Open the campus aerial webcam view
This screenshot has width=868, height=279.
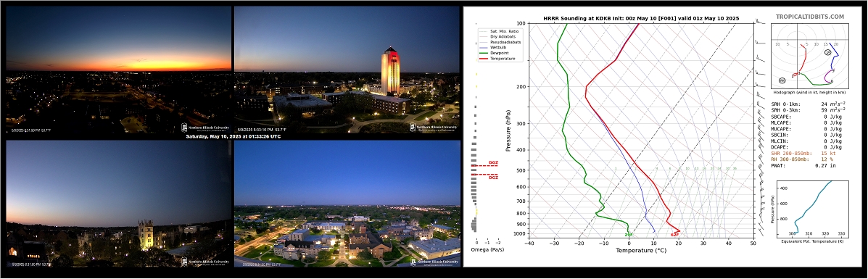(x=347, y=203)
